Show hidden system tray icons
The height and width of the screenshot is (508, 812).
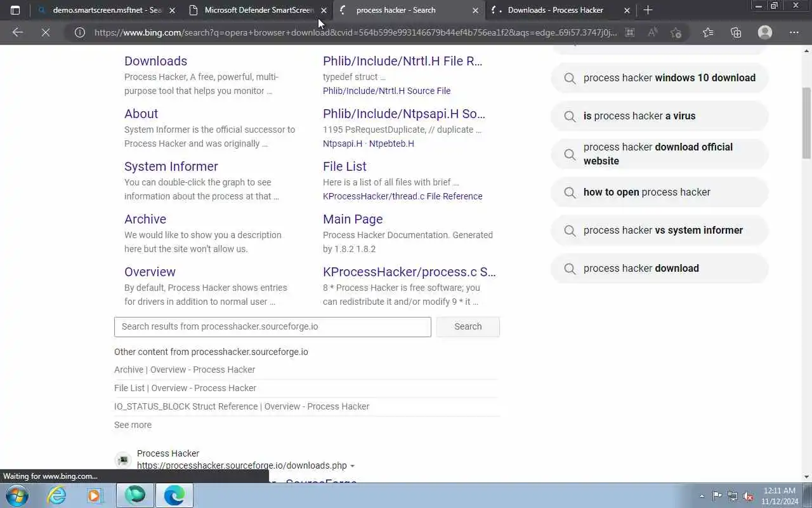pos(702,496)
